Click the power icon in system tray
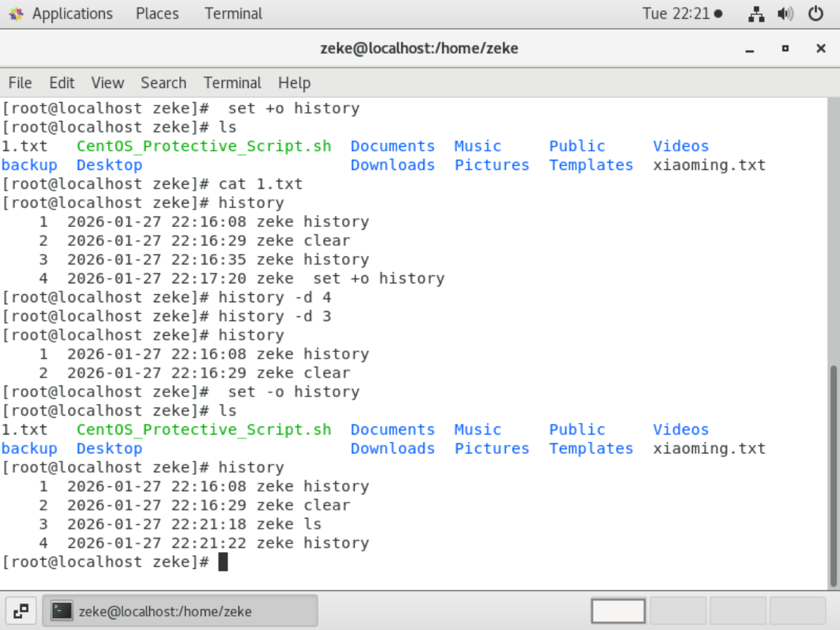 (816, 13)
